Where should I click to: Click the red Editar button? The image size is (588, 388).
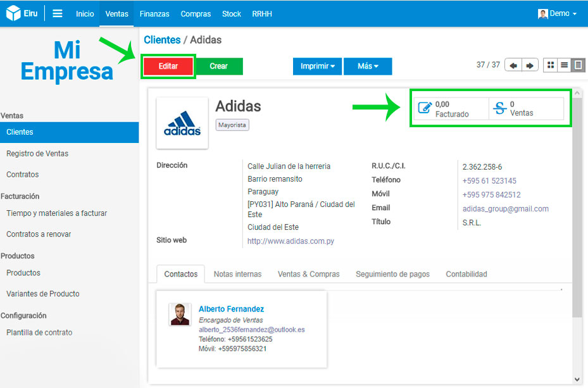168,66
